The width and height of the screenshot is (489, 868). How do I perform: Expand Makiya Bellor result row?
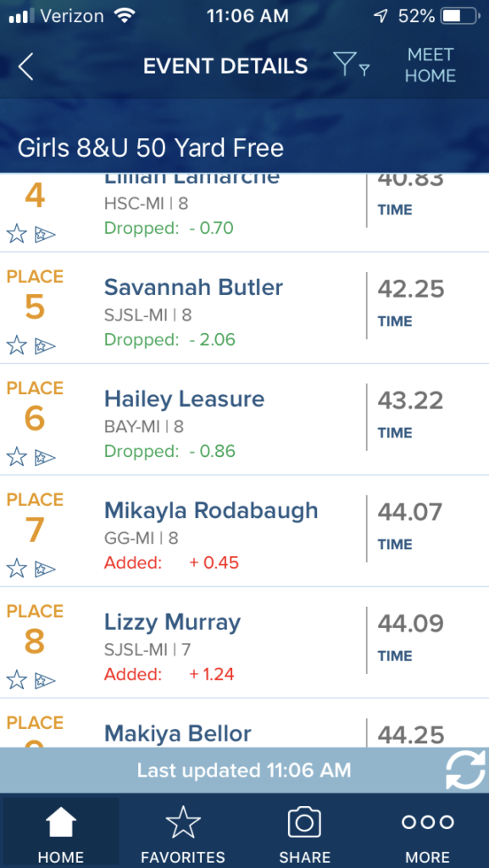244,723
